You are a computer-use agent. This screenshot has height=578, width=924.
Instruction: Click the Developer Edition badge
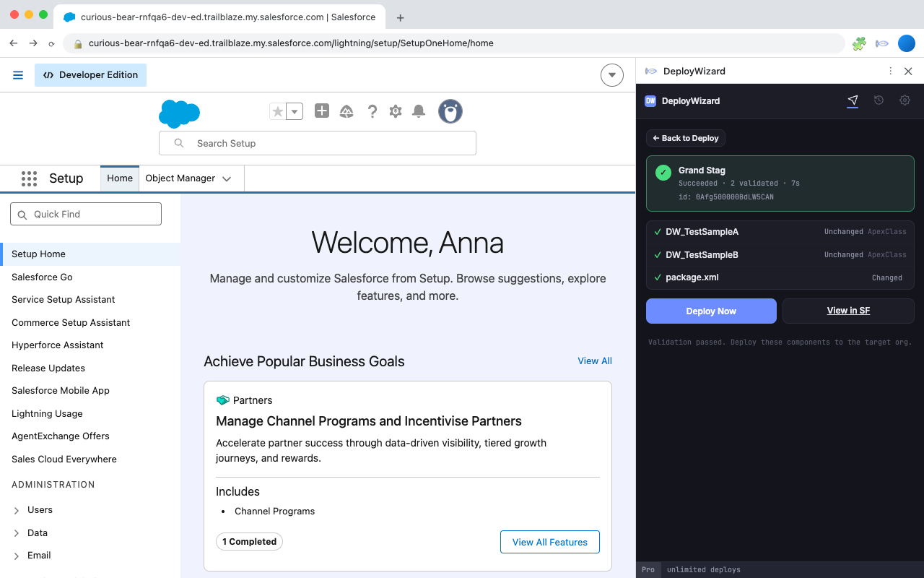(90, 75)
